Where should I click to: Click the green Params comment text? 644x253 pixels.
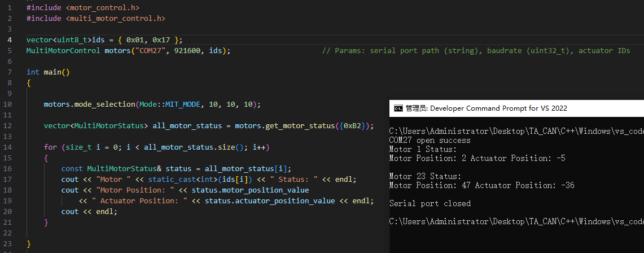tap(476, 50)
